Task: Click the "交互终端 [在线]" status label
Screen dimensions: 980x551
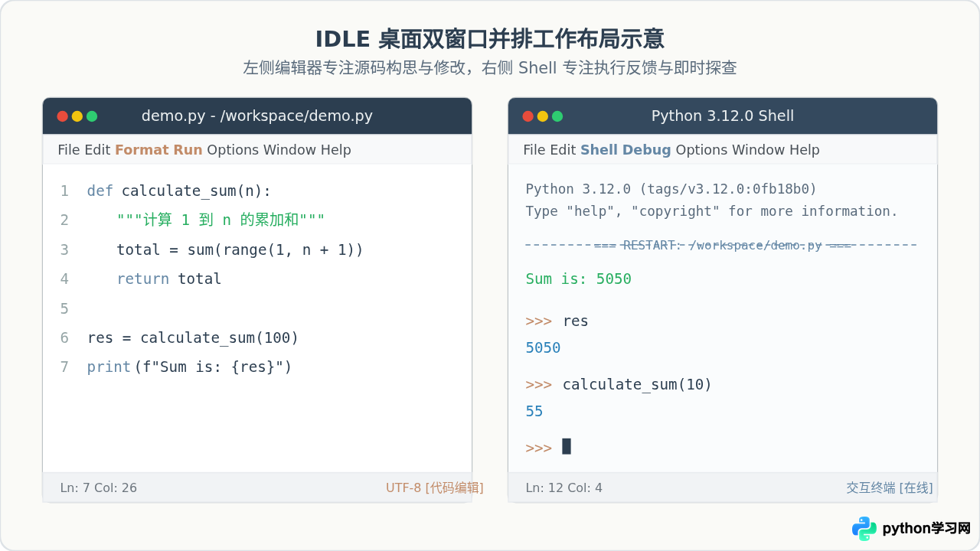Action: click(x=890, y=487)
